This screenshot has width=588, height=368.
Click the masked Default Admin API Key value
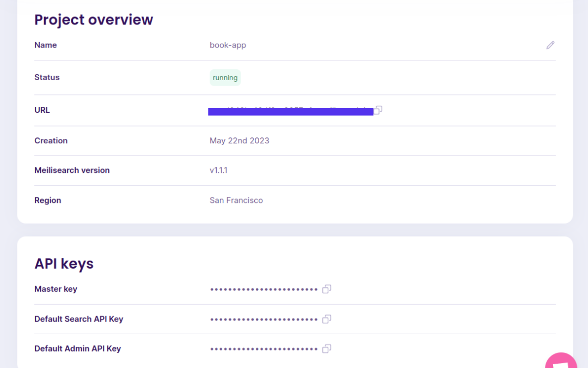[x=264, y=348]
